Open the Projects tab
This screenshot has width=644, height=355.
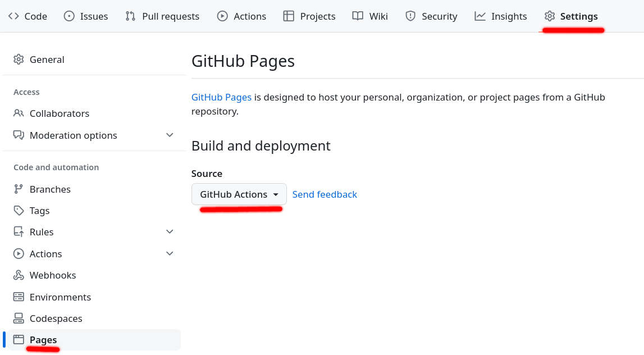tap(309, 16)
